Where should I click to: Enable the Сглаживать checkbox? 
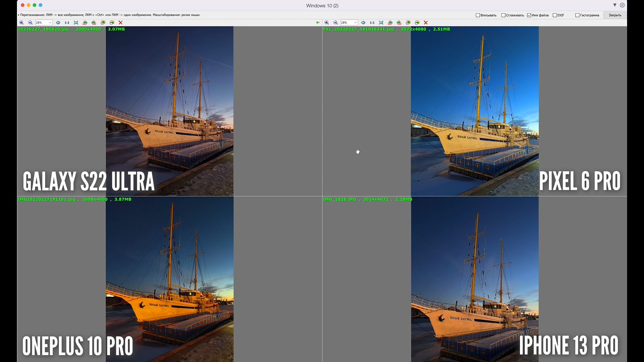(503, 15)
